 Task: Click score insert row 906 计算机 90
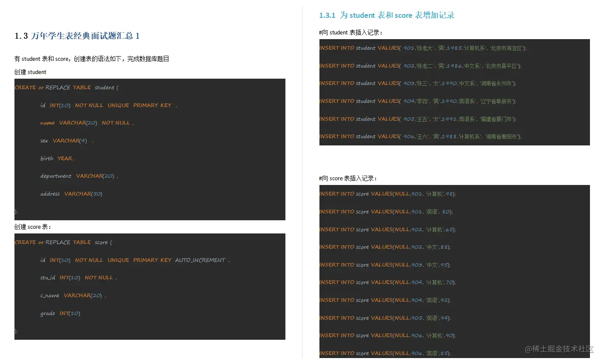pyautogui.click(x=388, y=336)
